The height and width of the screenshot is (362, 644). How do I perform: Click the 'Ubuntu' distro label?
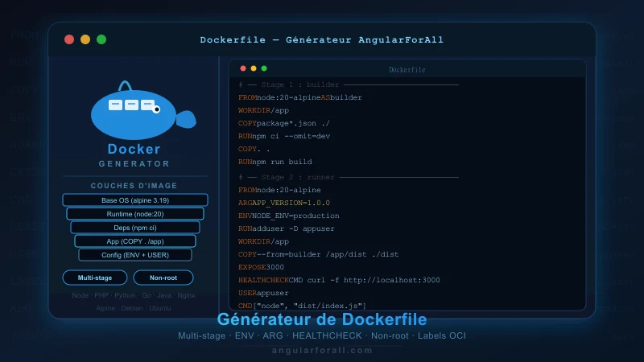[159, 308]
